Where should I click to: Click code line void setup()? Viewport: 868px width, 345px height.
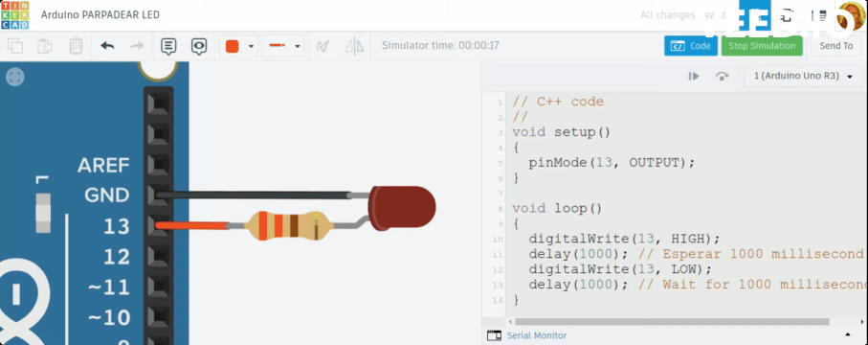561,132
